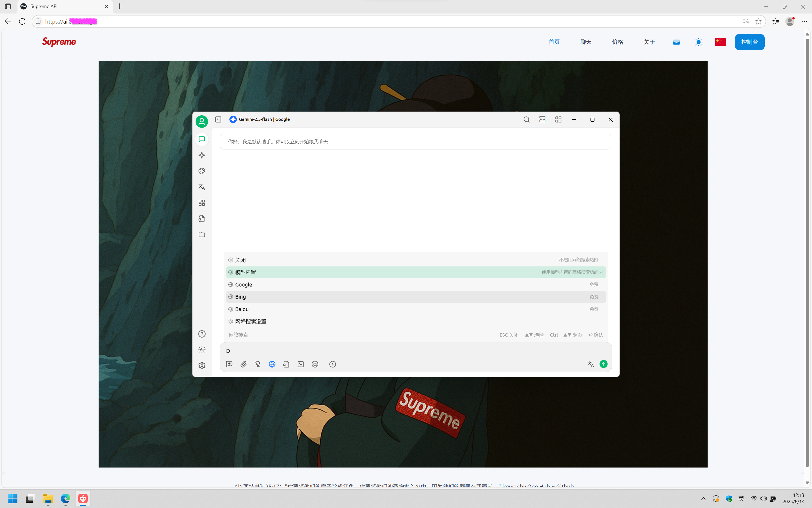
Task: Open 网络搜索设置 settings entry
Action: click(x=416, y=321)
